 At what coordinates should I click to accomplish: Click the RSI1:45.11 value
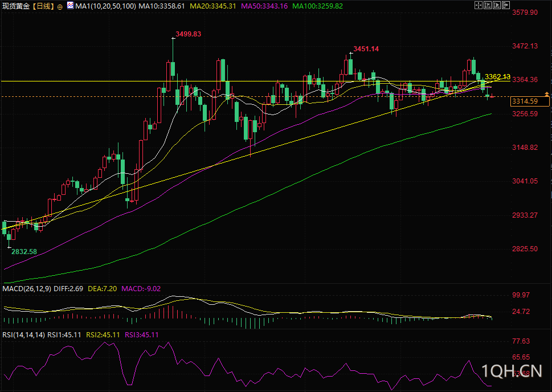(64, 335)
